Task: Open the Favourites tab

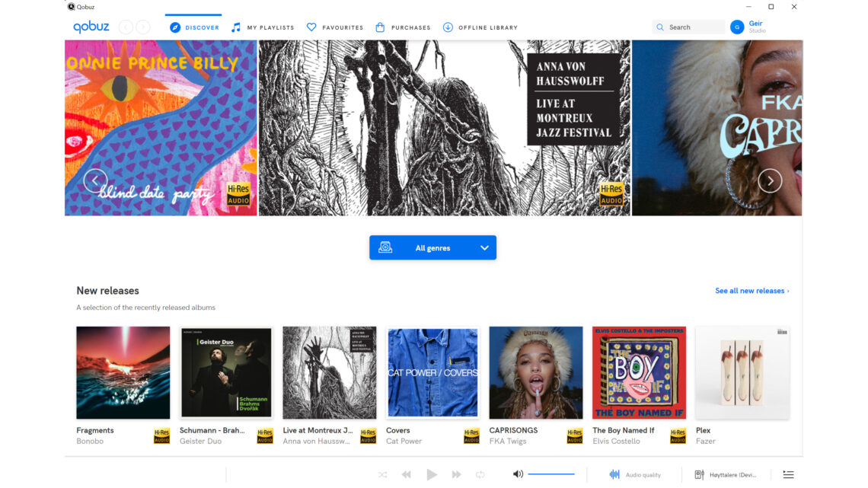Action: 335,27
